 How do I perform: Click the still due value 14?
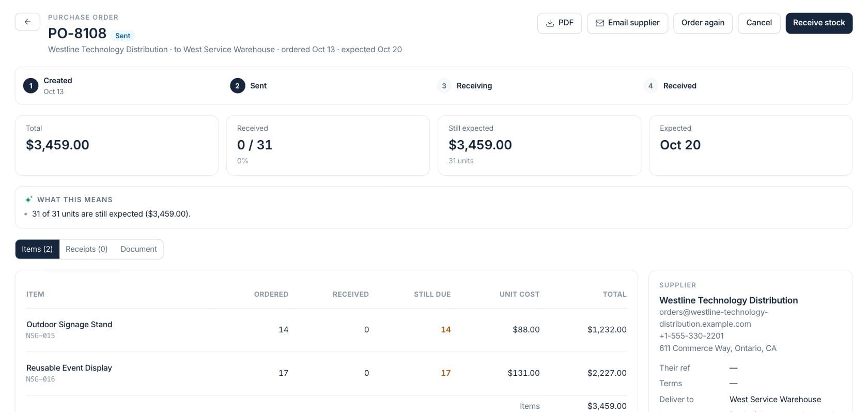(x=446, y=330)
